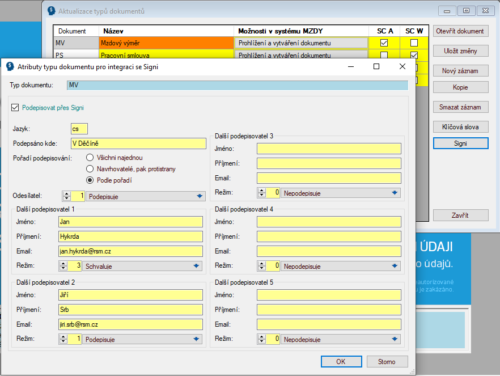Click Jméno field of Další podepisovatel 4
Screen dimensions: 500x376
329,222
